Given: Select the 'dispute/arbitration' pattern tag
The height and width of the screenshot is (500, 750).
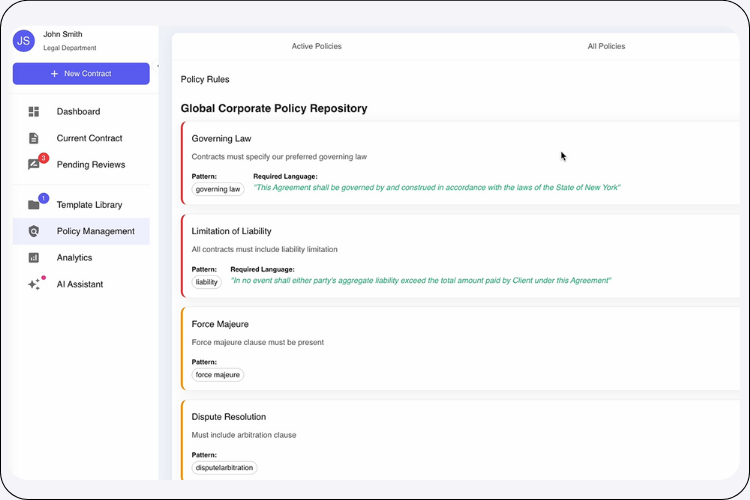Looking at the screenshot, I should click(x=224, y=467).
